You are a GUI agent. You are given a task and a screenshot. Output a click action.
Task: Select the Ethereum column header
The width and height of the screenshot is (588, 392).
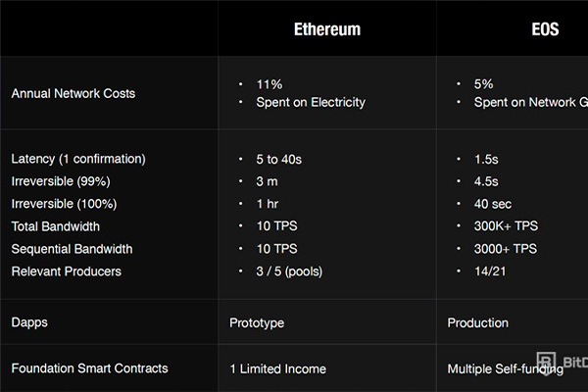pyautogui.click(x=327, y=29)
